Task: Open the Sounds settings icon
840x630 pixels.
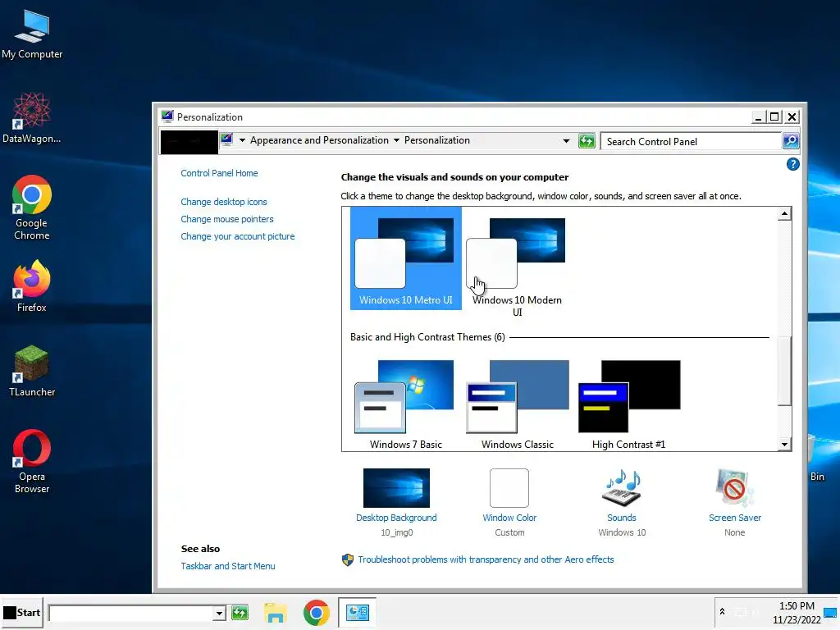Action: [x=622, y=488]
